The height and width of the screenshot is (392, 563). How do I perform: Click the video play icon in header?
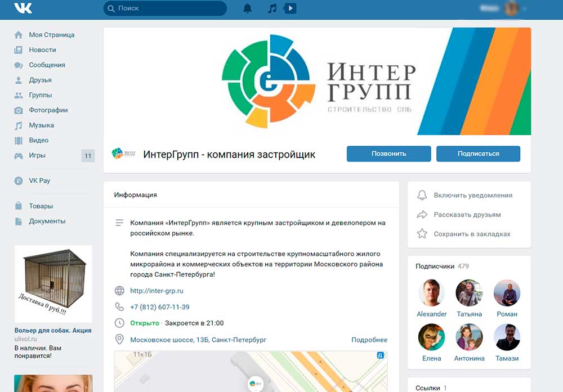(290, 8)
